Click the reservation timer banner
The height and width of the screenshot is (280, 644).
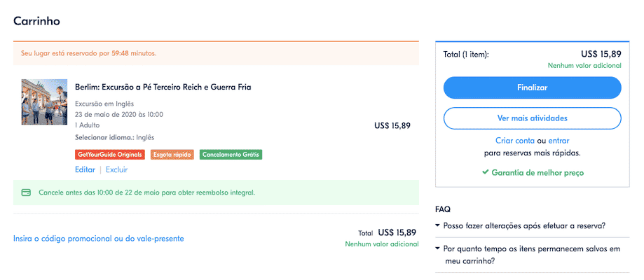(x=216, y=53)
